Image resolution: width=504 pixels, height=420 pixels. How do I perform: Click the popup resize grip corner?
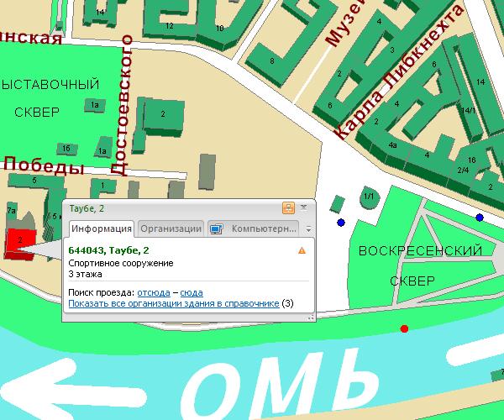point(311,318)
